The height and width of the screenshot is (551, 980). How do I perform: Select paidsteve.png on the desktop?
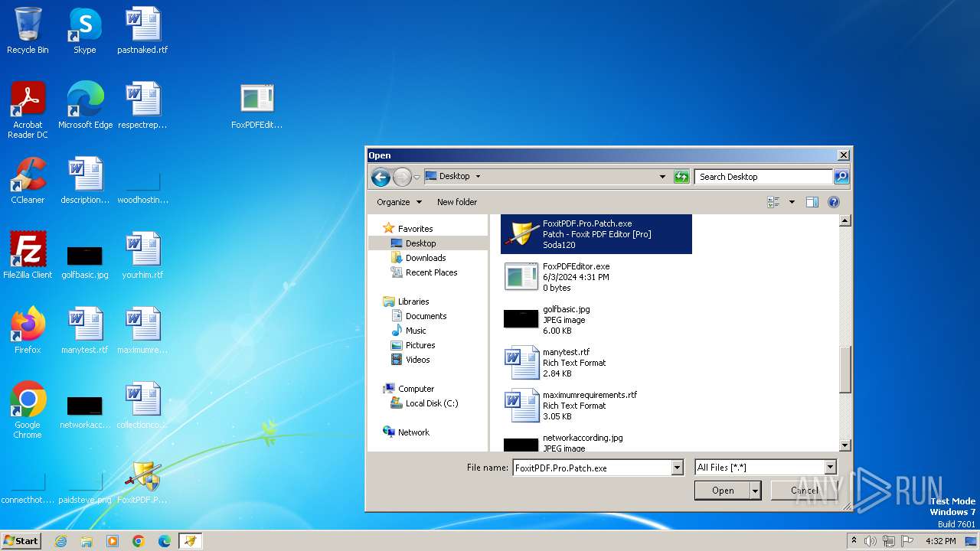click(85, 487)
